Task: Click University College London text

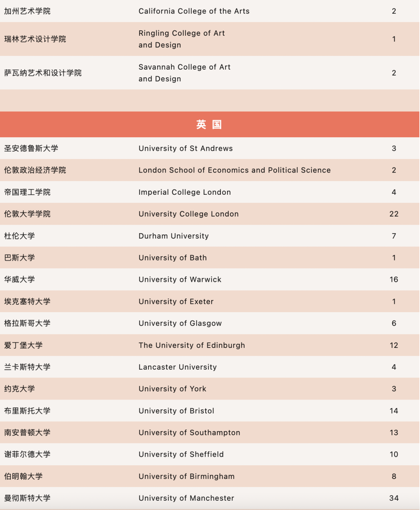Action: pos(189,214)
